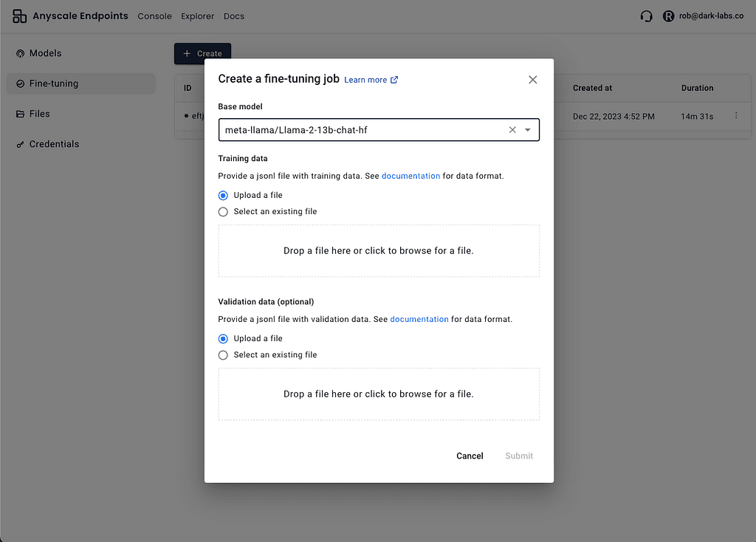Viewport: 756px width, 542px height.
Task: Click the Anyscale Endpoints title text
Action: tap(80, 16)
